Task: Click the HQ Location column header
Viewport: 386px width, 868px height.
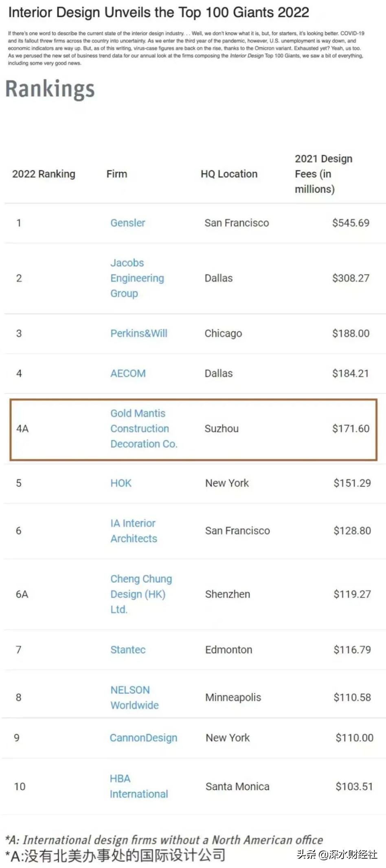Action: click(x=229, y=174)
